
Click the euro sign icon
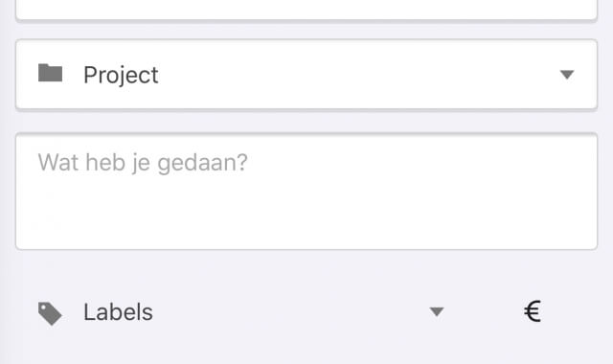[533, 311]
